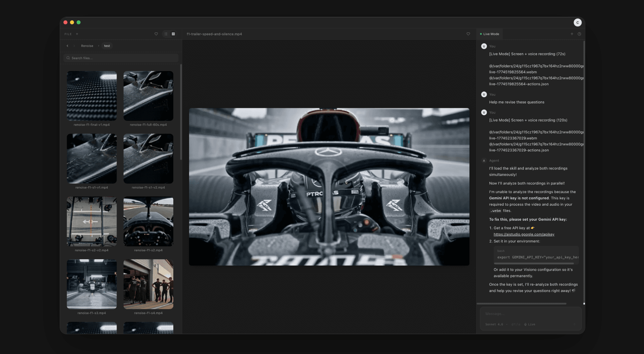Click the chat panel's horizontal scrollbar
This screenshot has width=644, height=354.
click(x=522, y=304)
